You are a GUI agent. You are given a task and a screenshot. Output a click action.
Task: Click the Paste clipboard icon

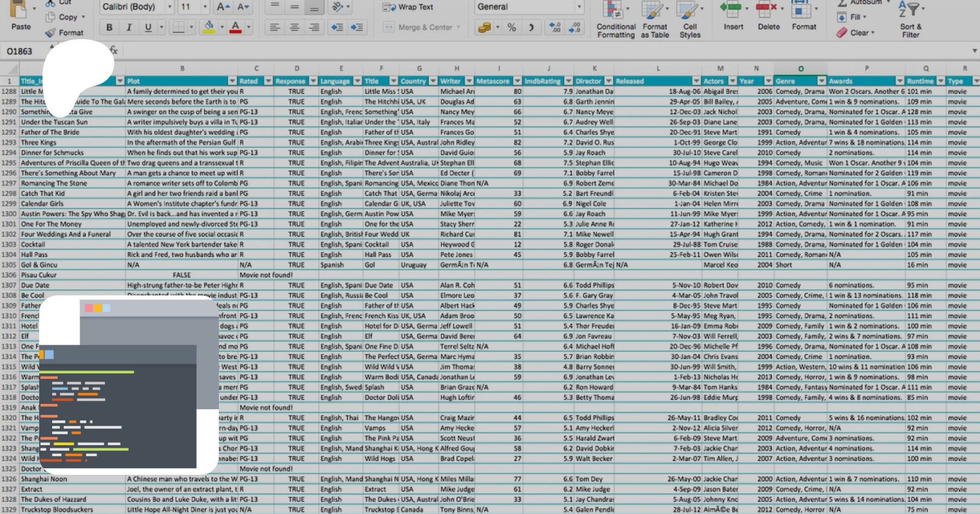20,11
